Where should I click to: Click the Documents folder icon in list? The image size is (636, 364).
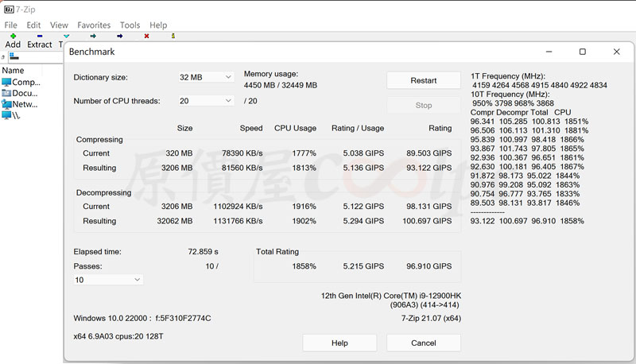pos(6,93)
